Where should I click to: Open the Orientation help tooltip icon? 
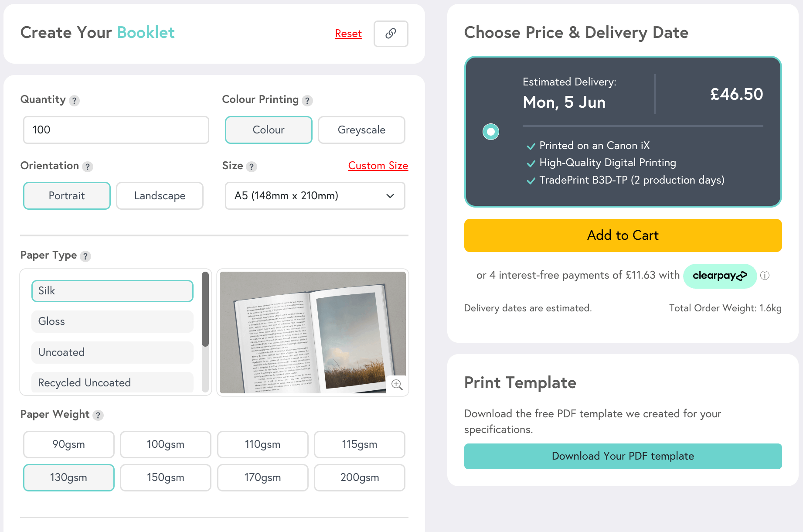88,167
